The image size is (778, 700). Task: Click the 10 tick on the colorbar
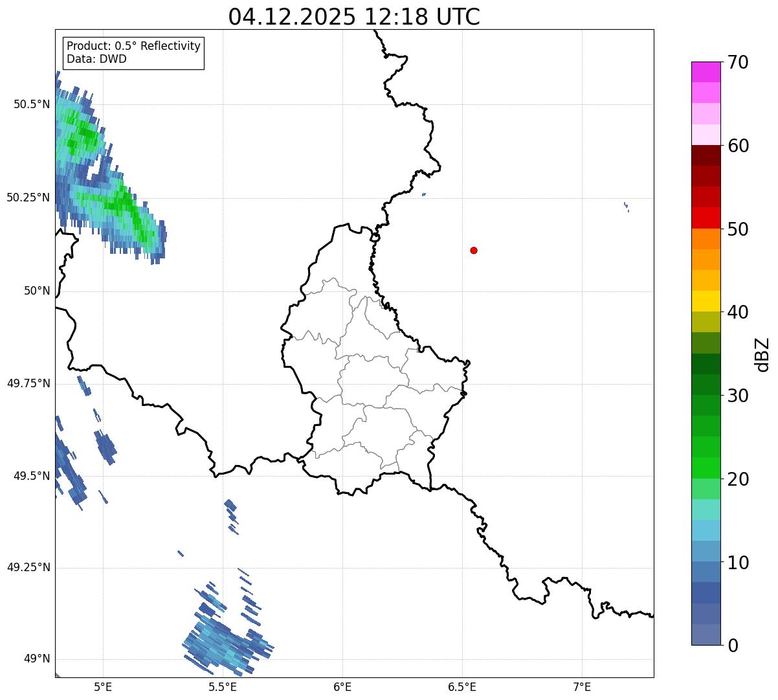pos(738,563)
